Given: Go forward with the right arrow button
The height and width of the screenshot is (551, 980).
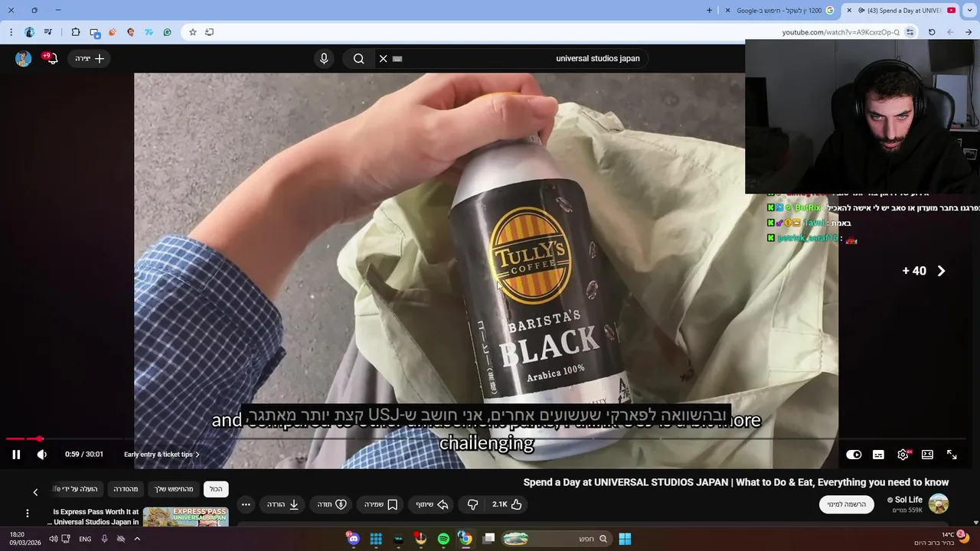Looking at the screenshot, I should tap(969, 32).
